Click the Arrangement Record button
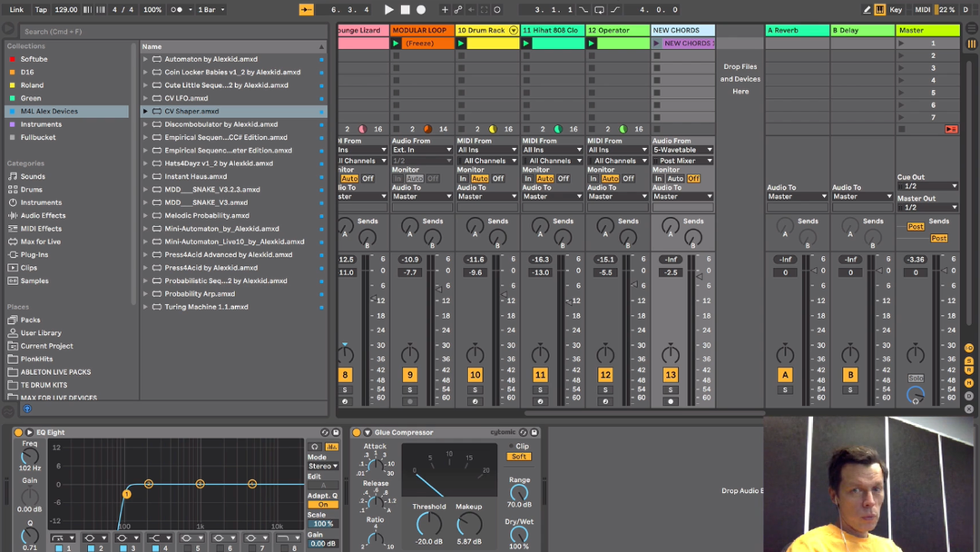The image size is (980, 552). pyautogui.click(x=421, y=10)
